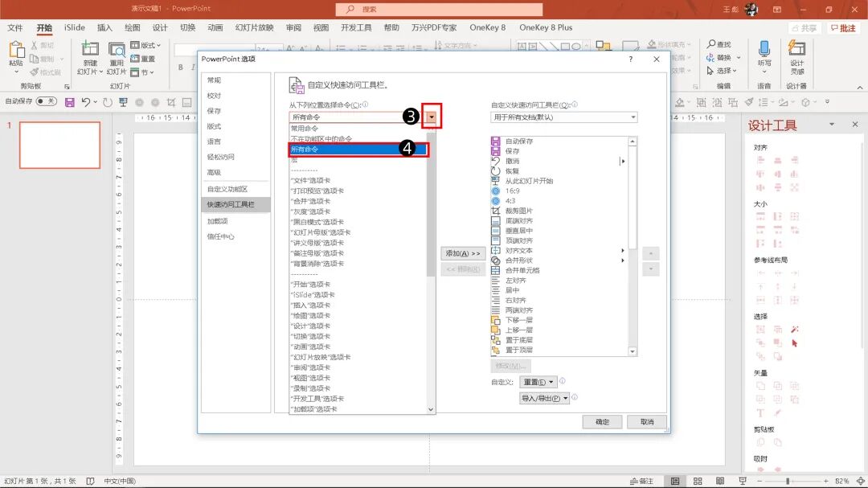Open the 版式 (Layout) dropdown in ribbon
The width and height of the screenshot is (868, 488).
[145, 45]
